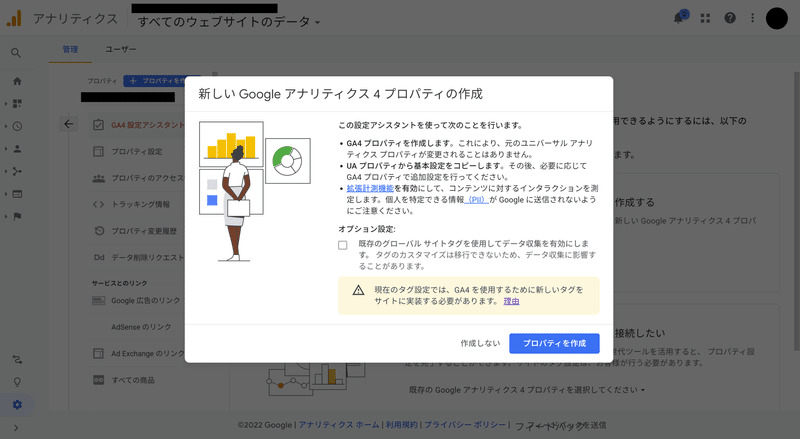Expand sidebar with bottom chevron
800x439 pixels.
click(x=16, y=428)
